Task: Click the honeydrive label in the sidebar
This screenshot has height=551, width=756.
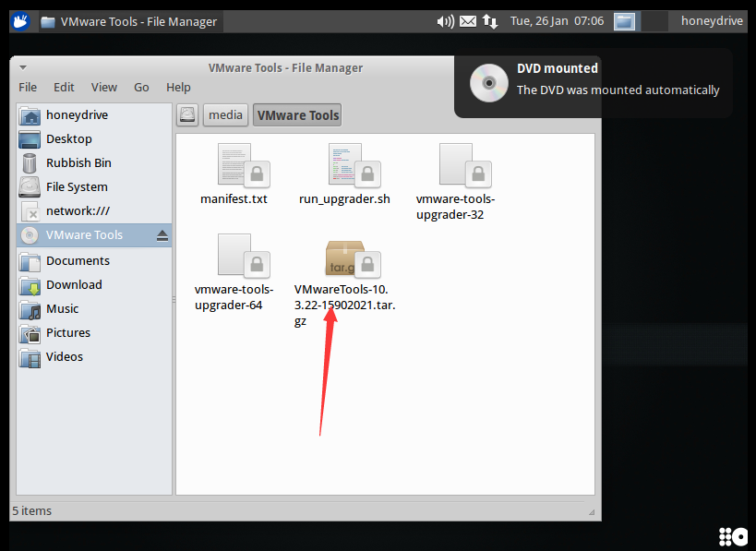Action: [78, 115]
